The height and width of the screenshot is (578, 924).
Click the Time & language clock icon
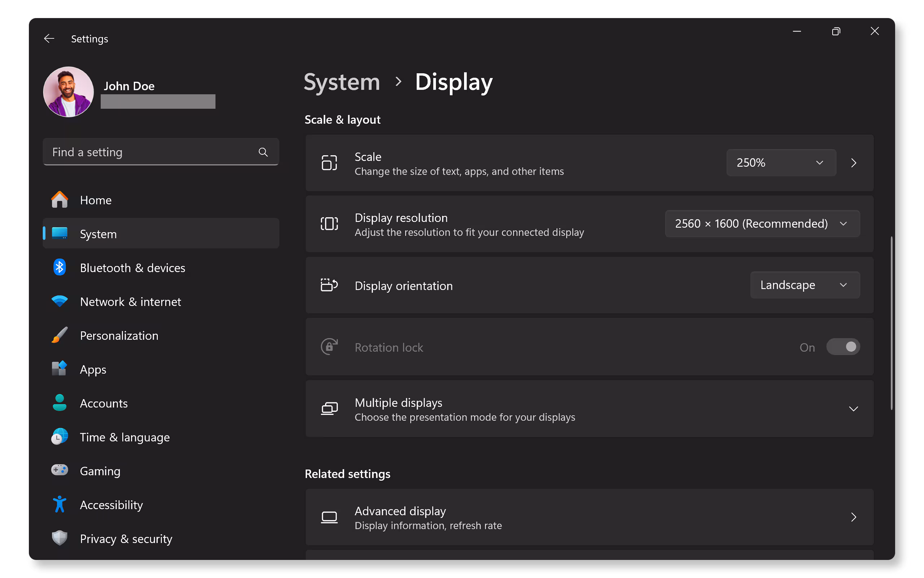[60, 436]
